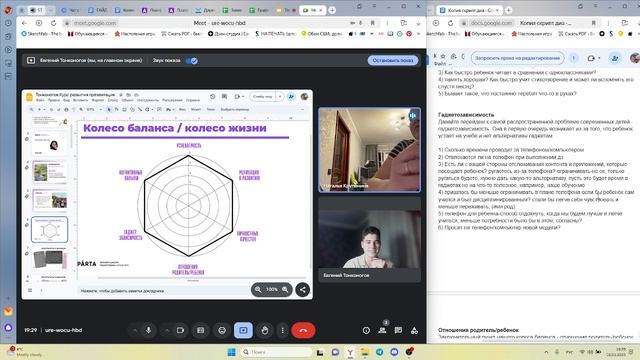Click the Stop presenting button
The height and width of the screenshot is (360, 640).
393,60
